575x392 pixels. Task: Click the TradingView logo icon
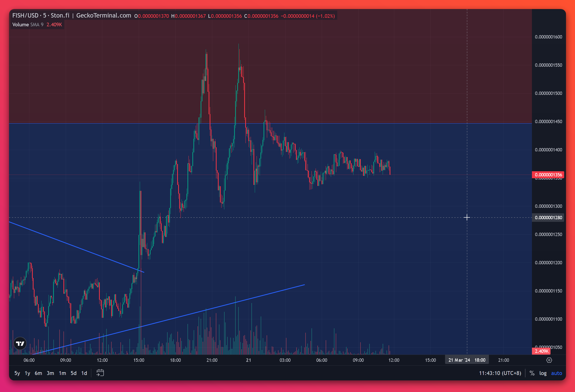(20, 344)
